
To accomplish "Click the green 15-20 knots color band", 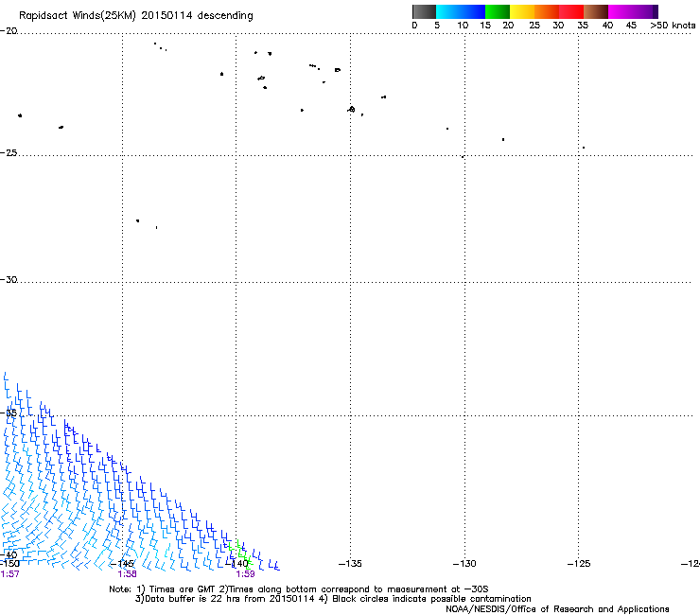I will [x=498, y=11].
